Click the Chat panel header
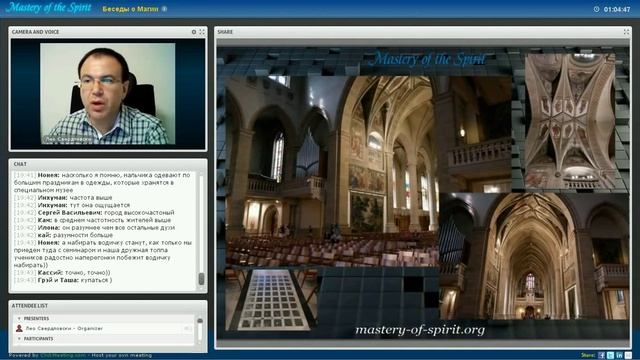This screenshot has height=360, width=640. [108, 164]
